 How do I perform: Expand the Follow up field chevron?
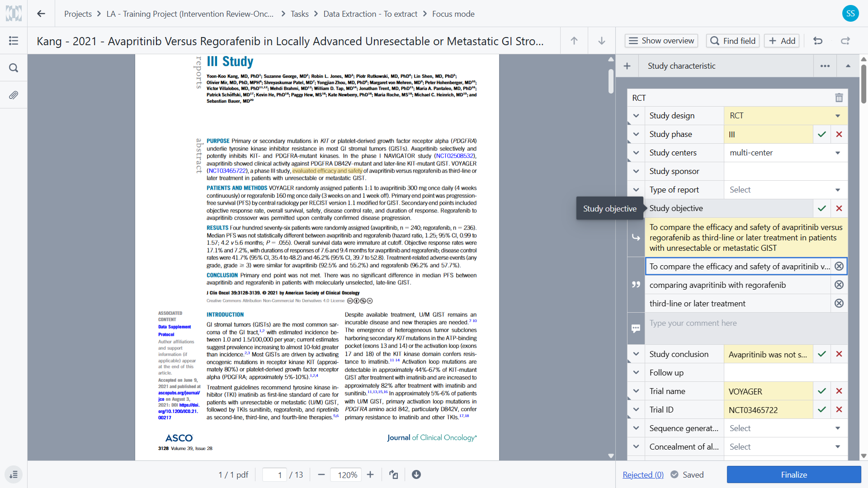pos(636,373)
